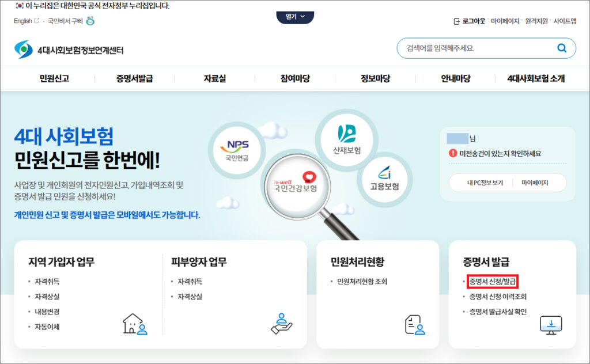Image resolution: width=590 pixels, height=364 pixels.
Task: Select 민원처리현황 조회 link
Action: (x=362, y=282)
